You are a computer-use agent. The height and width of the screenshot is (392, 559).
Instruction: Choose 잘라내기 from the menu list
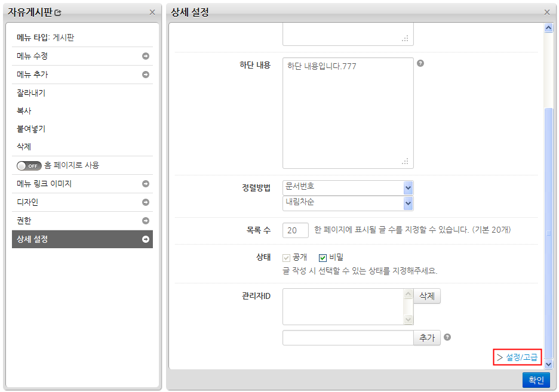[x=31, y=93]
